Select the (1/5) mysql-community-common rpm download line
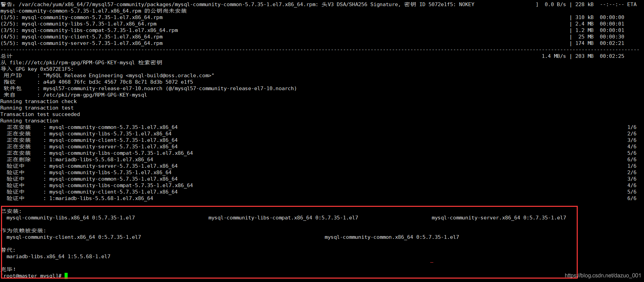 coord(312,17)
